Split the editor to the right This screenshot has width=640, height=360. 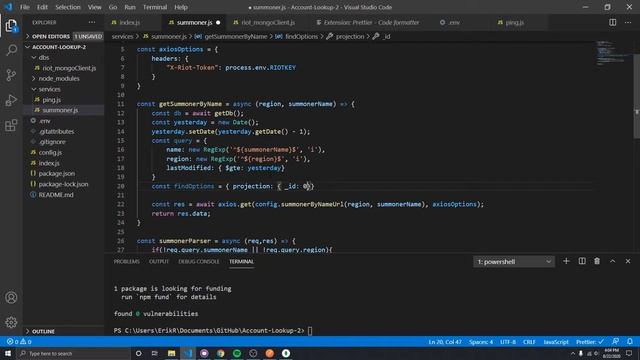(613, 22)
